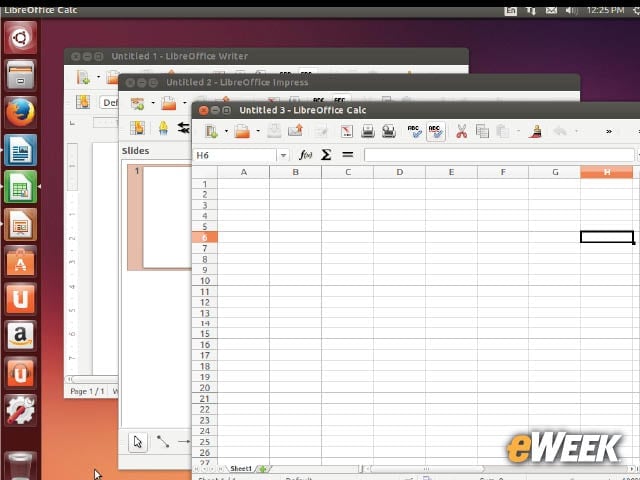
Task: Open the Function Wizard f(x) icon
Action: tap(305, 155)
